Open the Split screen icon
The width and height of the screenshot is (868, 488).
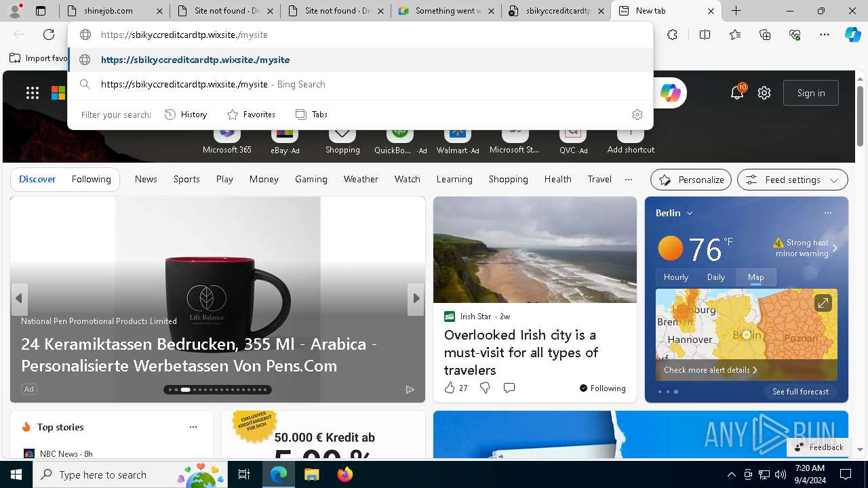point(705,35)
